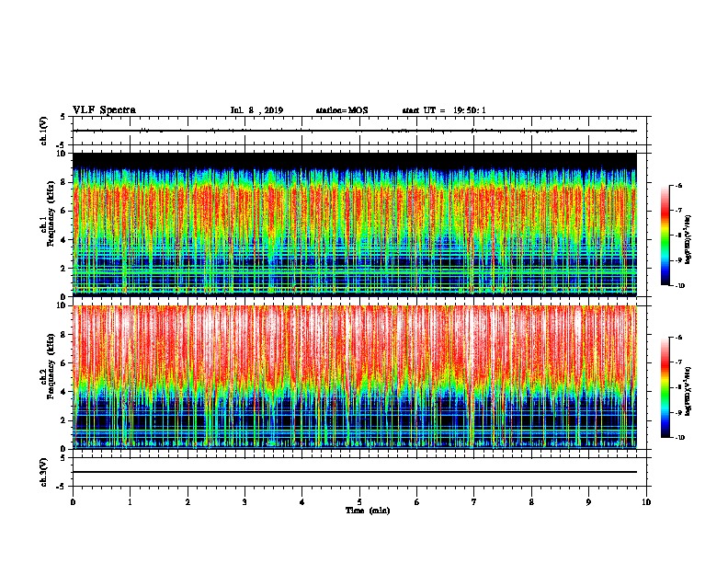
Task: Select the "start UT = 19:50:1" text
Action: click(x=444, y=110)
